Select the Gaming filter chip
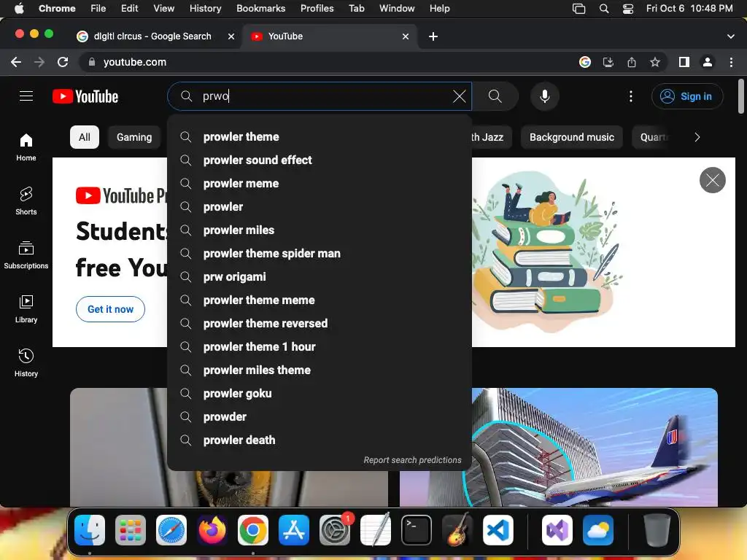The image size is (747, 560). tap(134, 137)
